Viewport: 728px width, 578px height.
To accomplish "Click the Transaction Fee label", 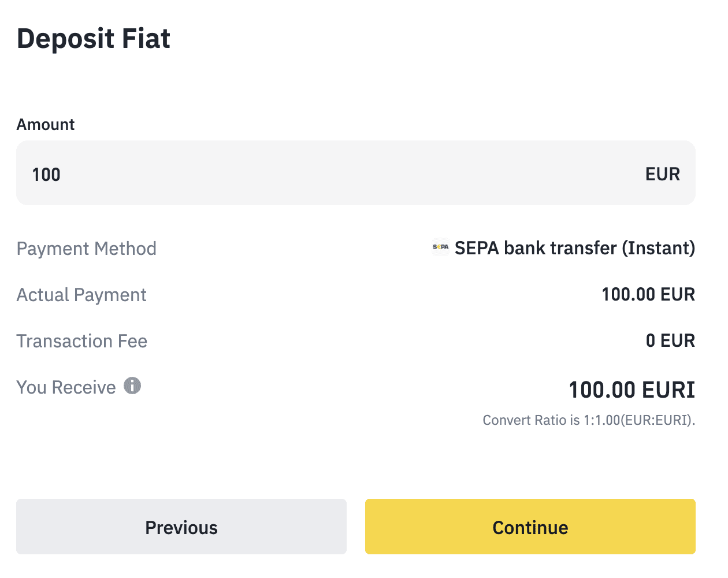I will [82, 341].
